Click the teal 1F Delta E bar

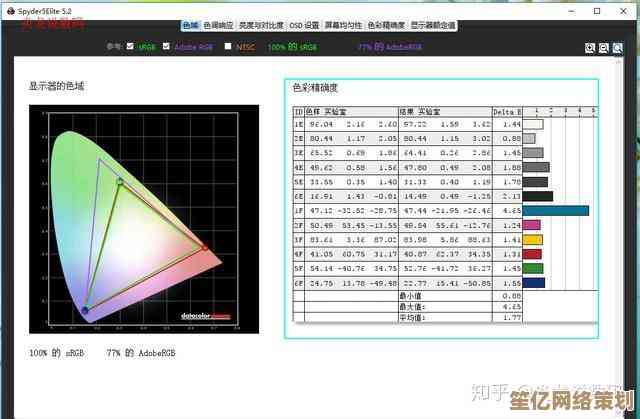click(x=556, y=211)
